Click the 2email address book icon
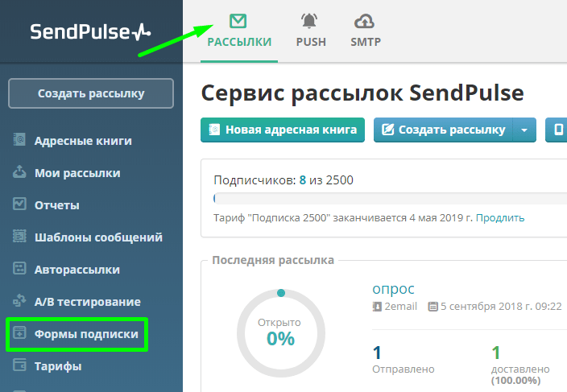The height and width of the screenshot is (392, 567). tap(377, 307)
